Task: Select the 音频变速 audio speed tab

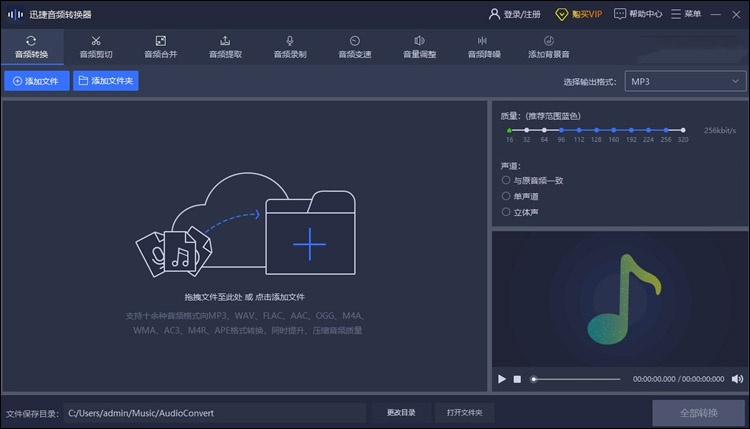Action: click(x=354, y=47)
